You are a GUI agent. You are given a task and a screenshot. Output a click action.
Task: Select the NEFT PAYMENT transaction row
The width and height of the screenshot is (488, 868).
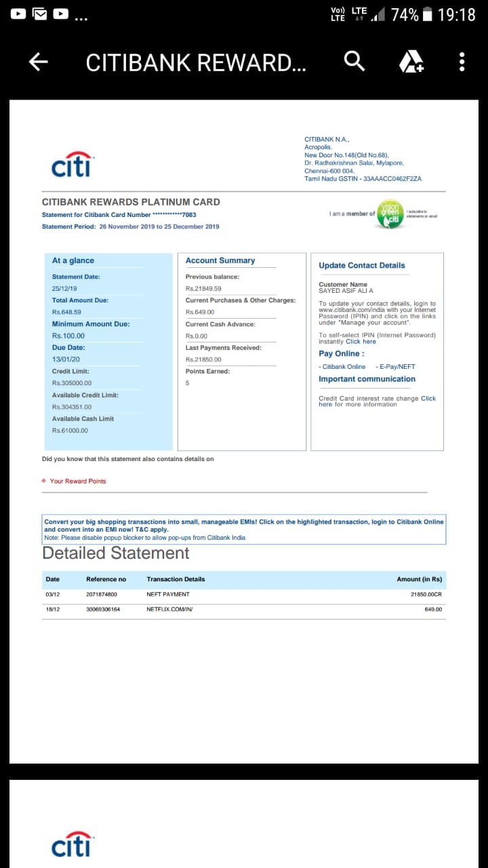point(244,594)
